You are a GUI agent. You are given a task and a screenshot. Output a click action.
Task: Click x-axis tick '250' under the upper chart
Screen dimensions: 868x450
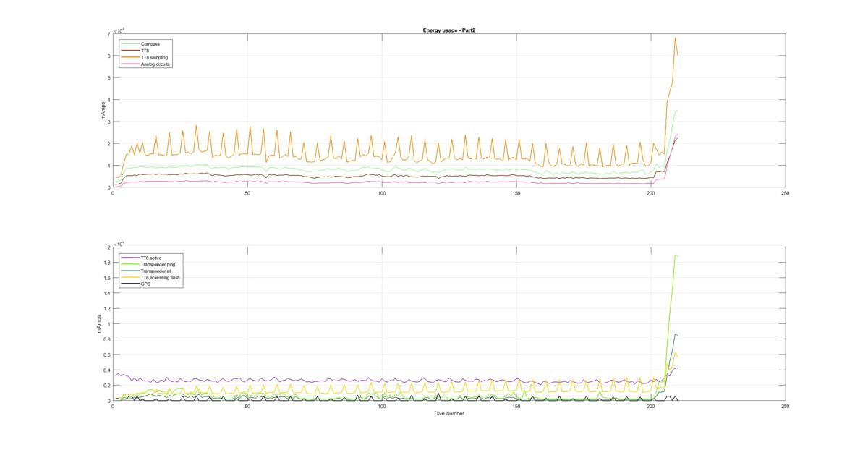click(786, 193)
